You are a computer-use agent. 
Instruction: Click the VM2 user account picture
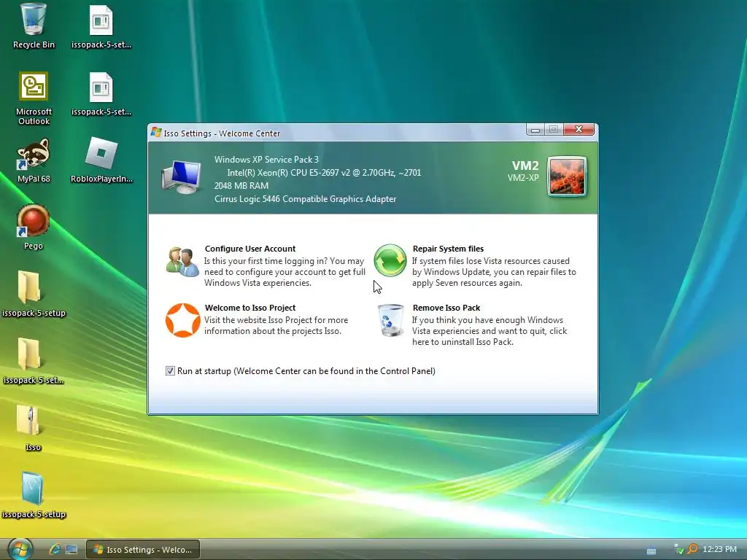(x=567, y=176)
